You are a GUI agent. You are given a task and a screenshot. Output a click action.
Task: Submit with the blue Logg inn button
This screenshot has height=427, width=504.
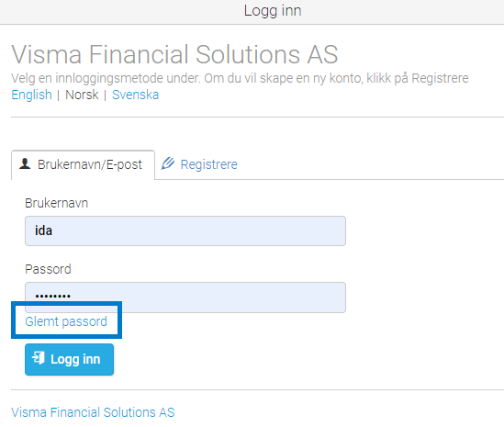tap(70, 359)
